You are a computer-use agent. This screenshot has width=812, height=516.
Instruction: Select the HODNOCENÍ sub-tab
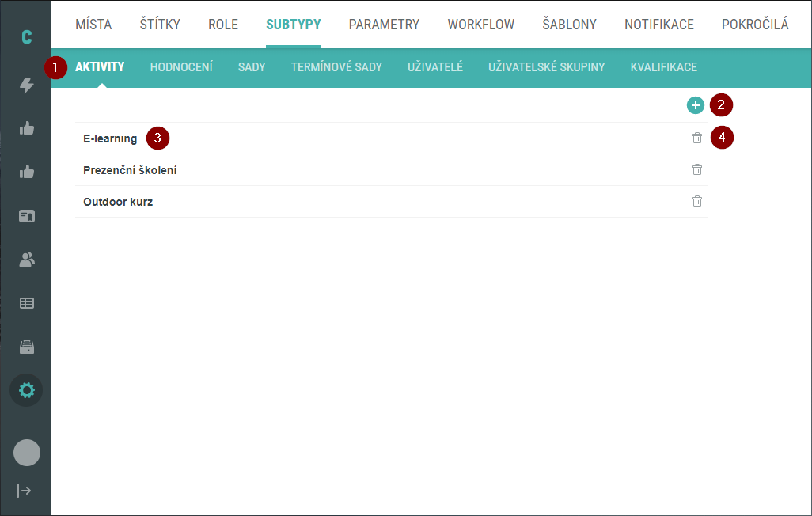pyautogui.click(x=181, y=67)
